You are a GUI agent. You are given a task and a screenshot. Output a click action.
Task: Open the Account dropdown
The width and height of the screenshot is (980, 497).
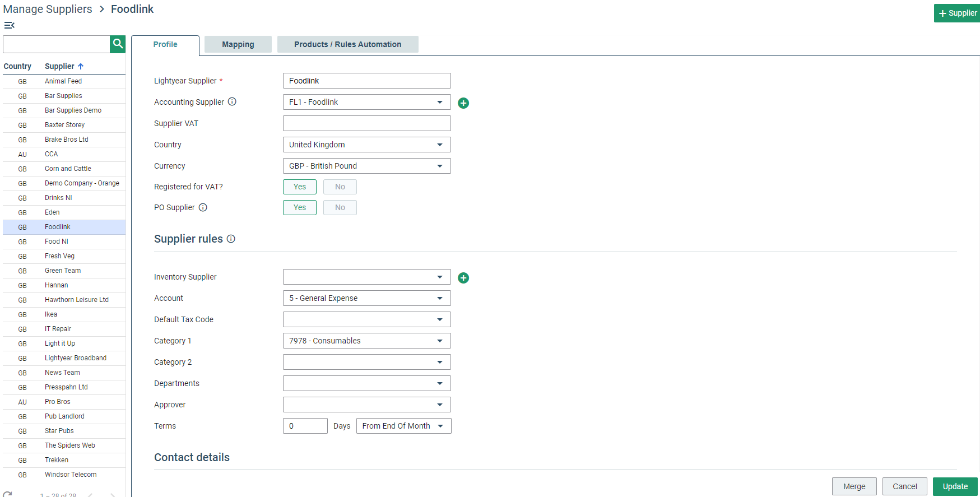pyautogui.click(x=367, y=298)
